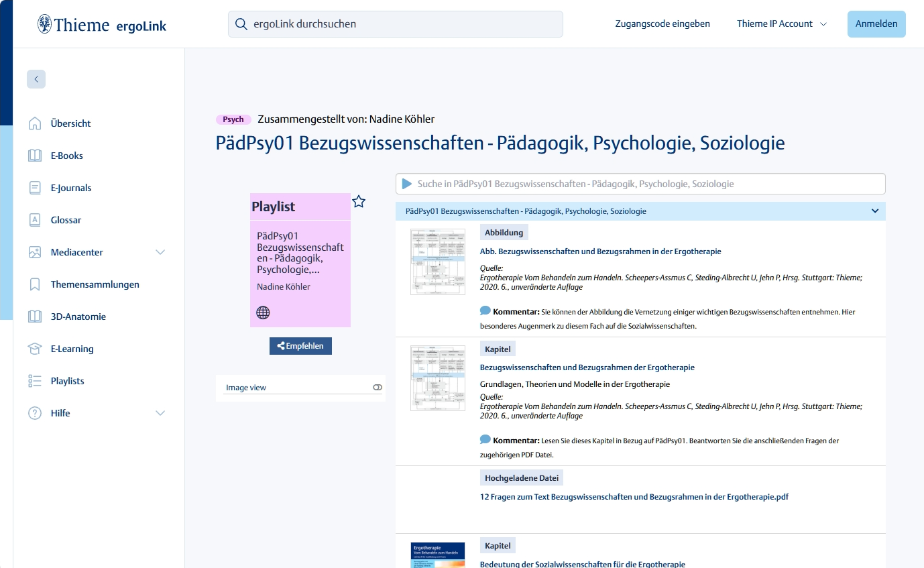
Task: Open Zugangscode eingeben link
Action: click(x=662, y=23)
